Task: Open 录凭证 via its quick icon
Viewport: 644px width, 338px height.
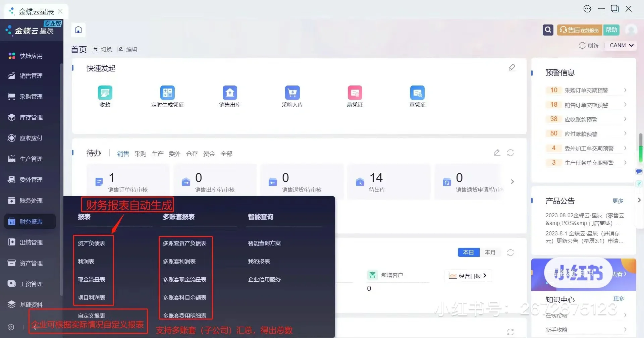Action: coord(355,93)
